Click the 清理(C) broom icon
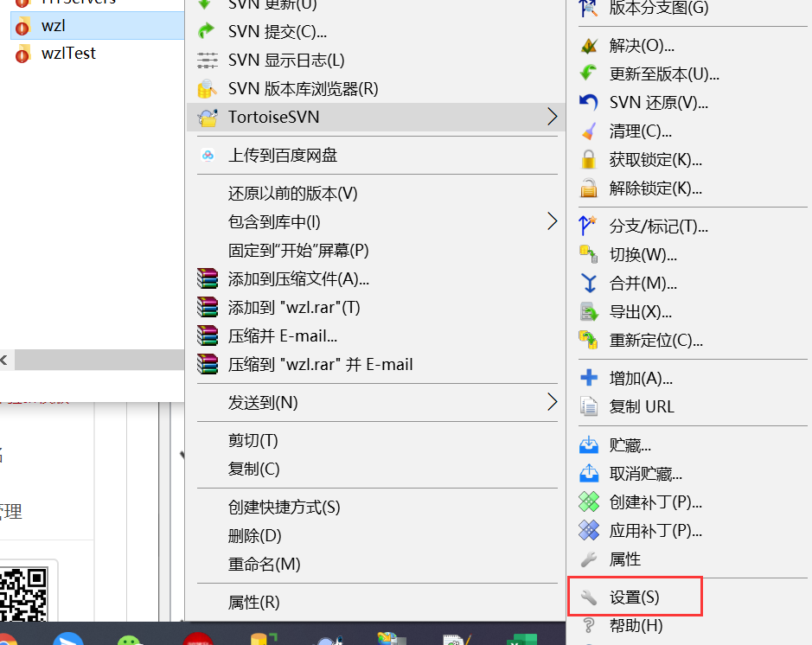Screen dimensions: 812x645 589,131
